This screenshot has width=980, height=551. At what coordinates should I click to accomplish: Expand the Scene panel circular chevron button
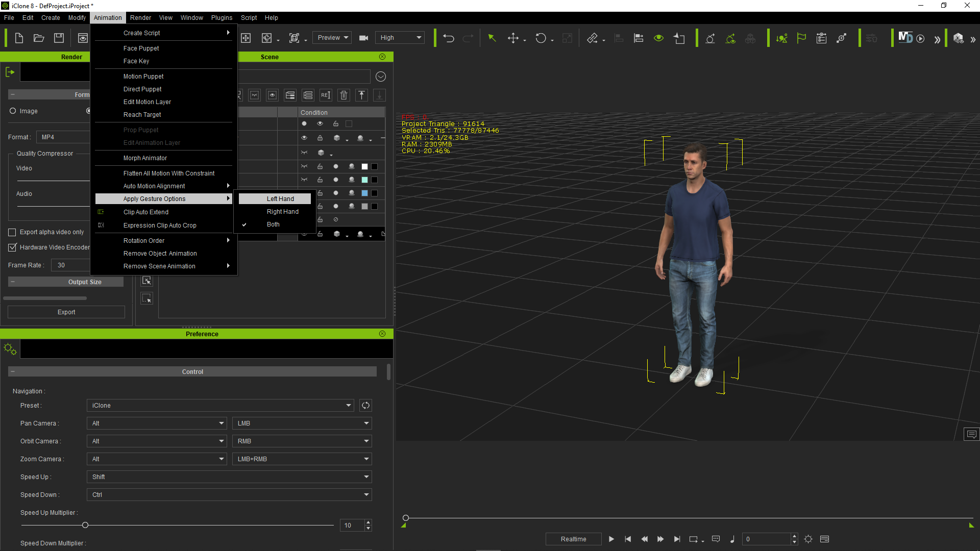[x=381, y=77]
